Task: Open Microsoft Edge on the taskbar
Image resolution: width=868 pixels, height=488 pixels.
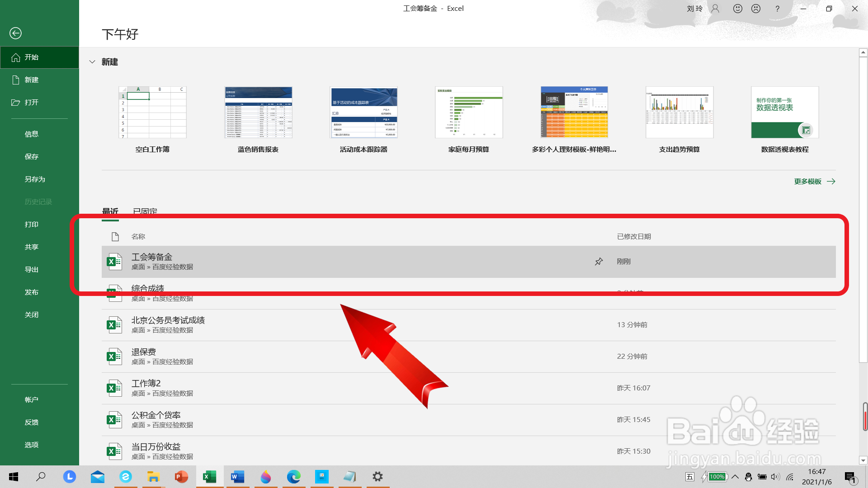Action: click(294, 477)
